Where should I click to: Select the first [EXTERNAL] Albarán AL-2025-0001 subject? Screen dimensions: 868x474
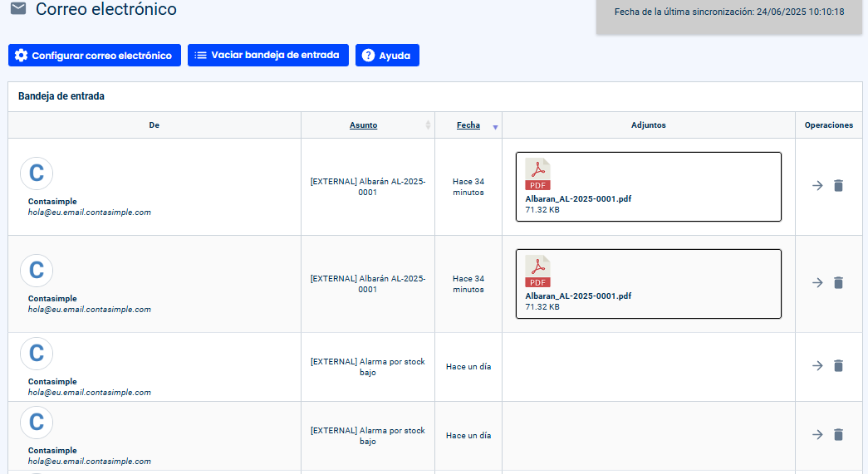click(368, 187)
